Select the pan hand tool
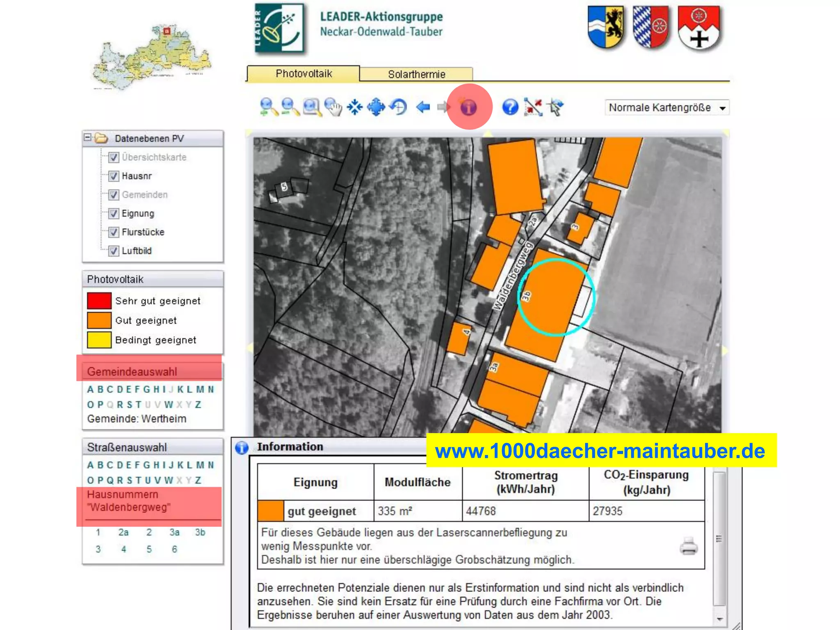840x630 pixels. tap(333, 107)
